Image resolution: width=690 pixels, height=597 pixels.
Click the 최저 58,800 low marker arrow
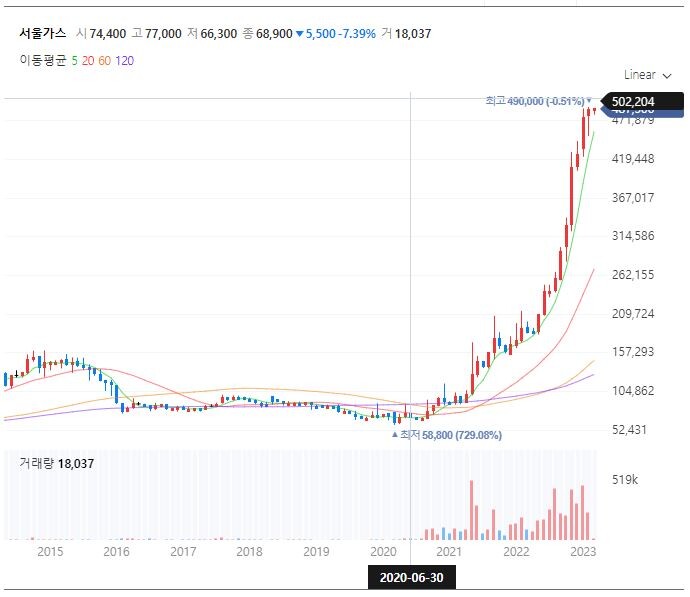(394, 435)
